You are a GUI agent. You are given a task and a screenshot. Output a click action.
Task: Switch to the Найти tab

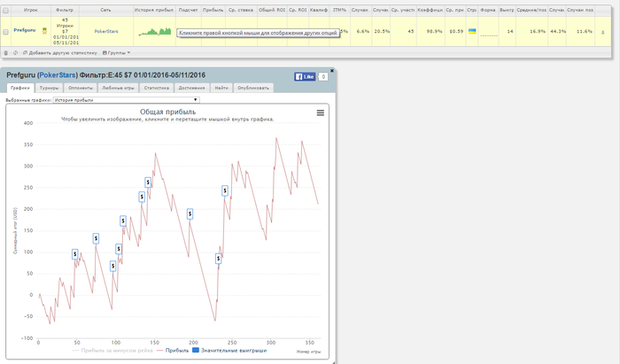click(221, 88)
